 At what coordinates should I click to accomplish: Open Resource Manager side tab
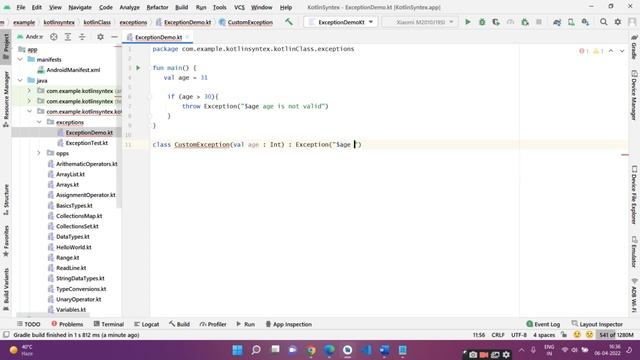[x=6, y=99]
